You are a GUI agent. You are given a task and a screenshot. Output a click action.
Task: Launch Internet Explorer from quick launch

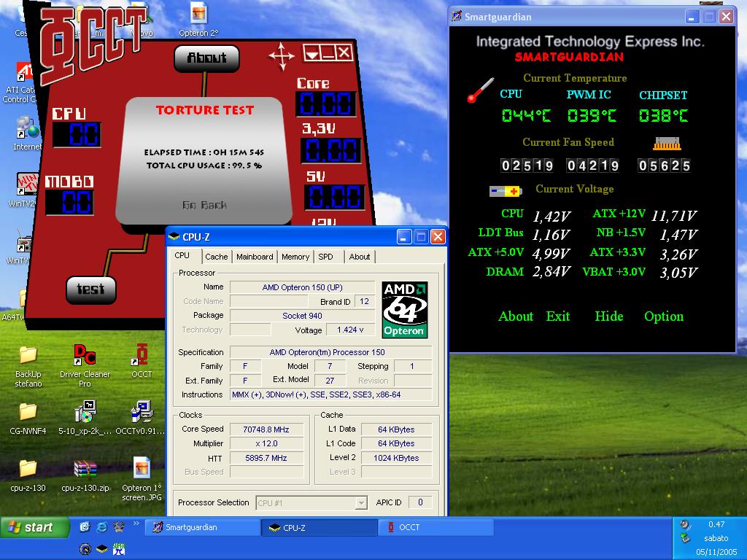(x=101, y=526)
